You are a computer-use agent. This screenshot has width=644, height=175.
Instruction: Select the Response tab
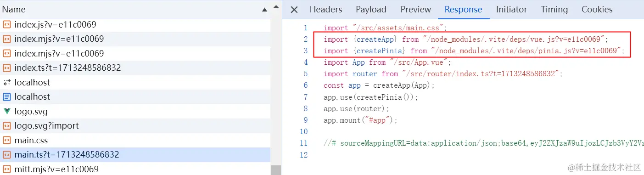463,10
